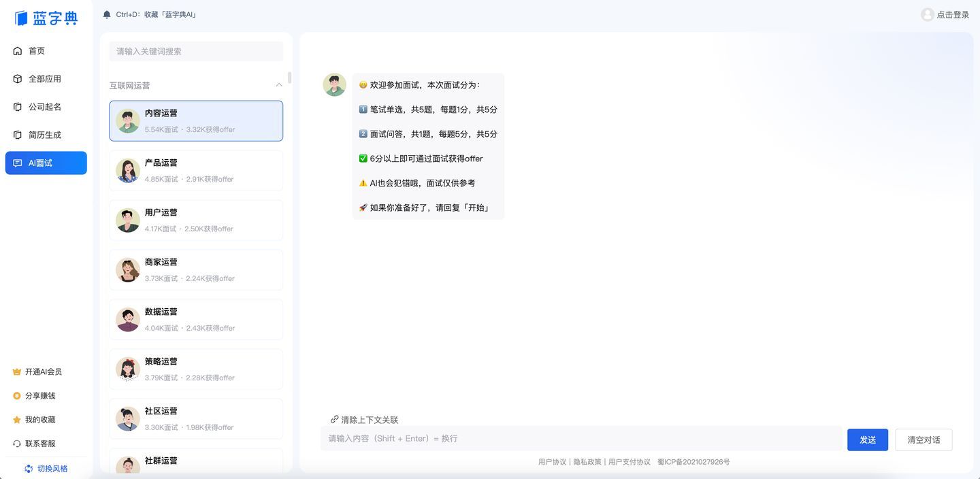Click the 清空对话 button
Screen dimensions: 980x479
(924, 440)
